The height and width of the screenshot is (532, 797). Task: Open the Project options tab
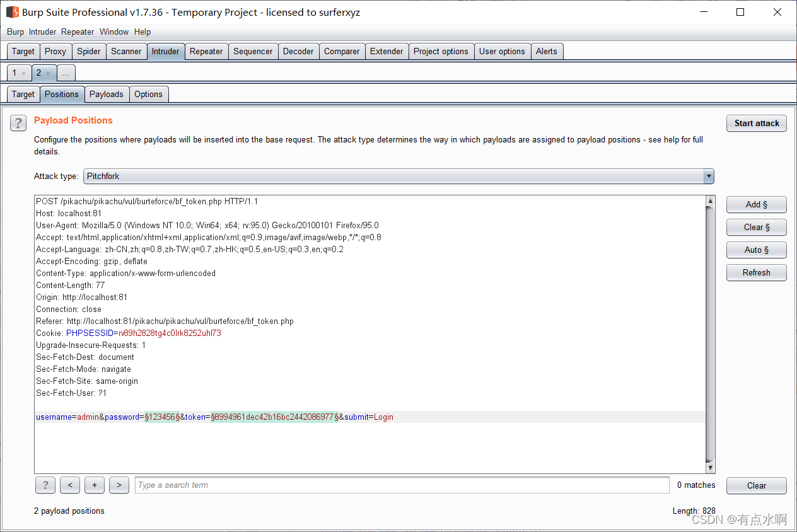tap(441, 52)
